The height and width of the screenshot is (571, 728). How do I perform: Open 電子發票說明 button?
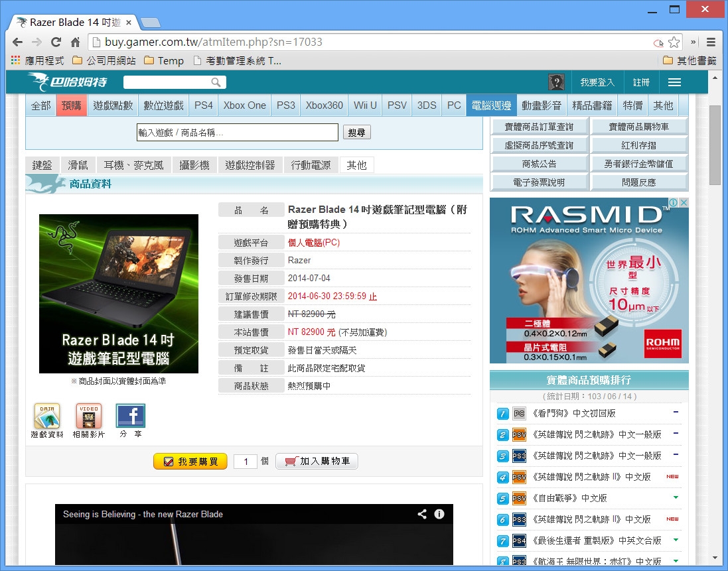pos(539,182)
